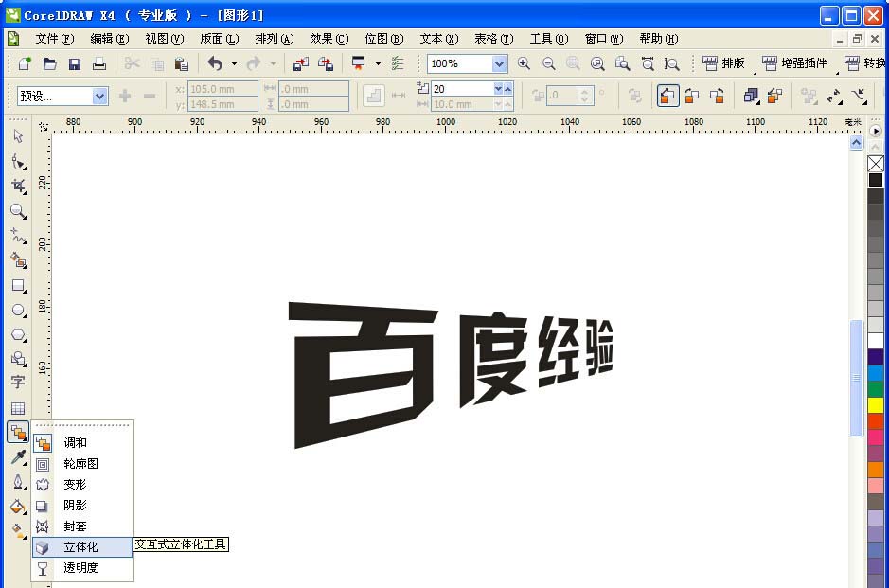Click the no-fill X swatch

[876, 164]
